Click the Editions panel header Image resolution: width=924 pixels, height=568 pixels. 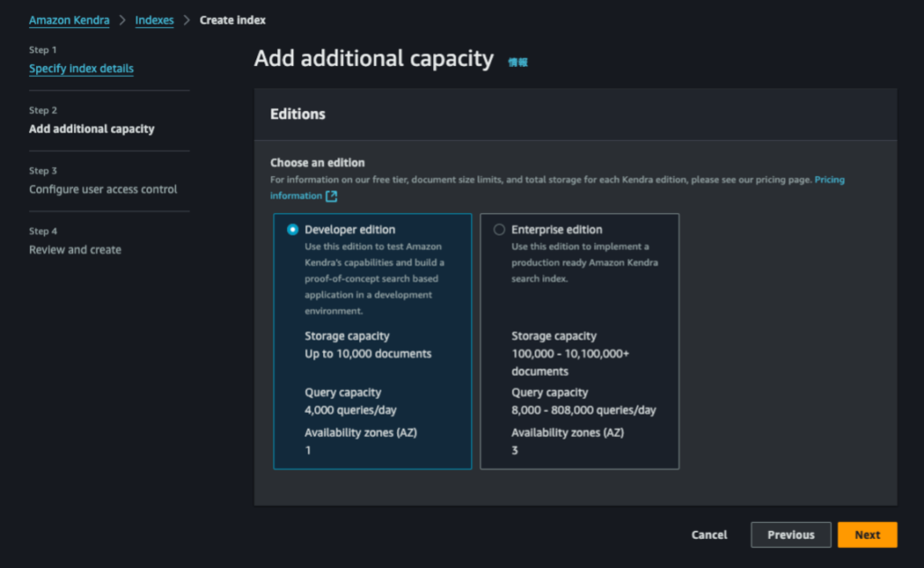[298, 115]
